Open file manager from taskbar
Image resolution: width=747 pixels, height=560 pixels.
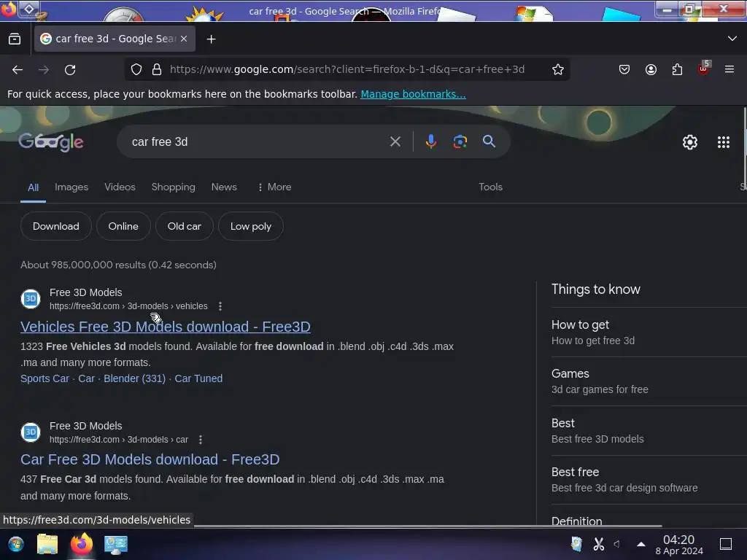click(x=47, y=544)
